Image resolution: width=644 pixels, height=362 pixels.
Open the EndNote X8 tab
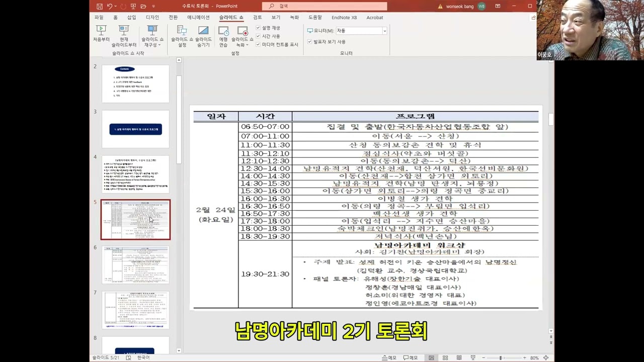(344, 18)
